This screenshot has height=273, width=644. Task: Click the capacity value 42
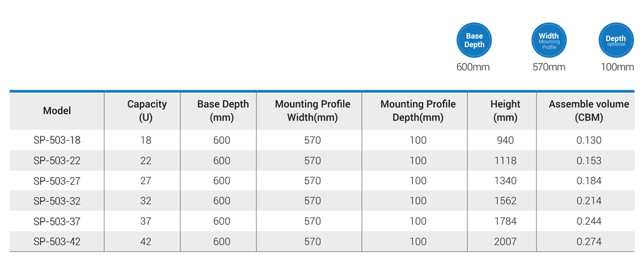pos(146,242)
